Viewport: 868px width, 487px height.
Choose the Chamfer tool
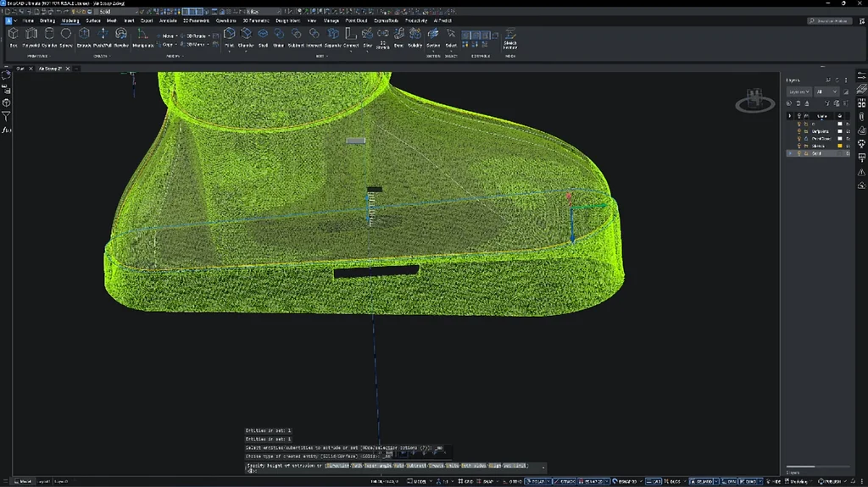(x=246, y=37)
